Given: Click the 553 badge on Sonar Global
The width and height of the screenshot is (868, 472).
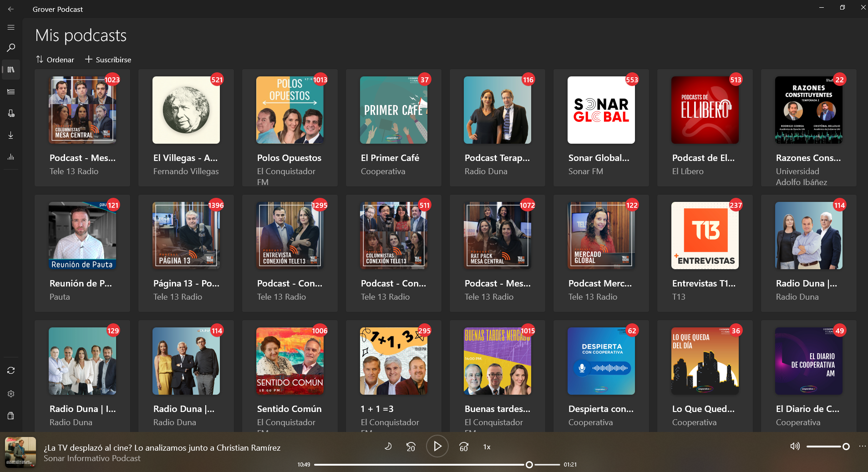Looking at the screenshot, I should click(632, 80).
